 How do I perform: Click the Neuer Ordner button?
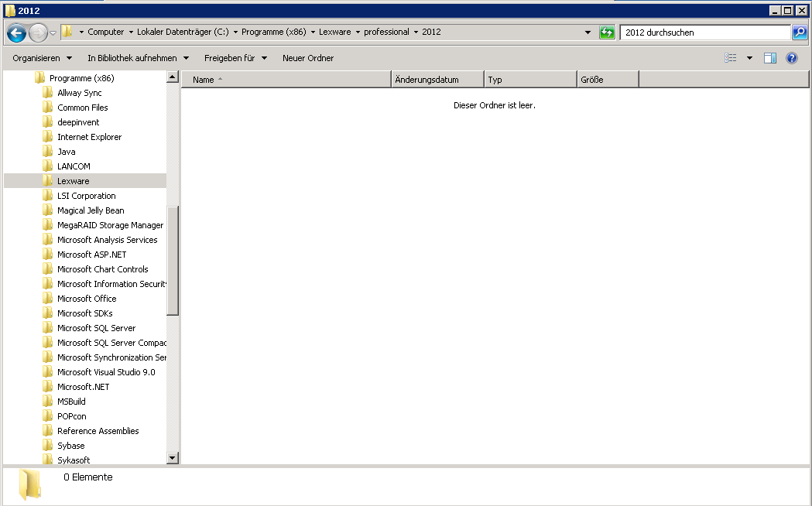pyautogui.click(x=308, y=58)
